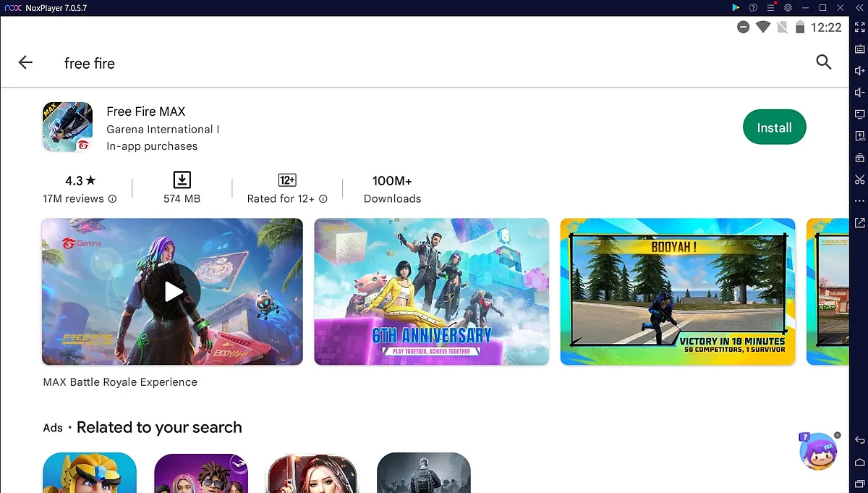Image resolution: width=868 pixels, height=493 pixels.
Task: Open NoxPlayer help center icon
Action: click(753, 7)
